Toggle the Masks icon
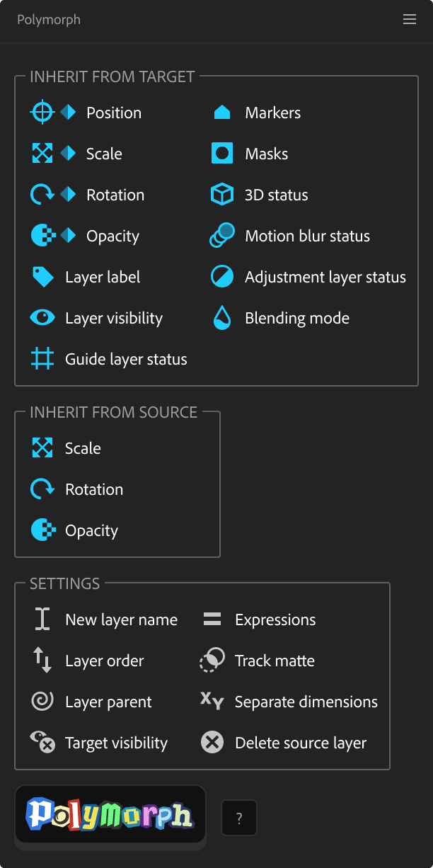The height and width of the screenshot is (868, 433). point(222,154)
